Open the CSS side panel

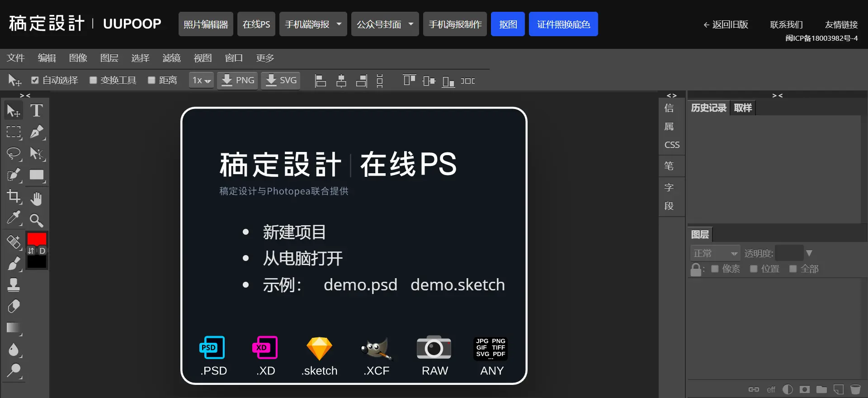672,145
